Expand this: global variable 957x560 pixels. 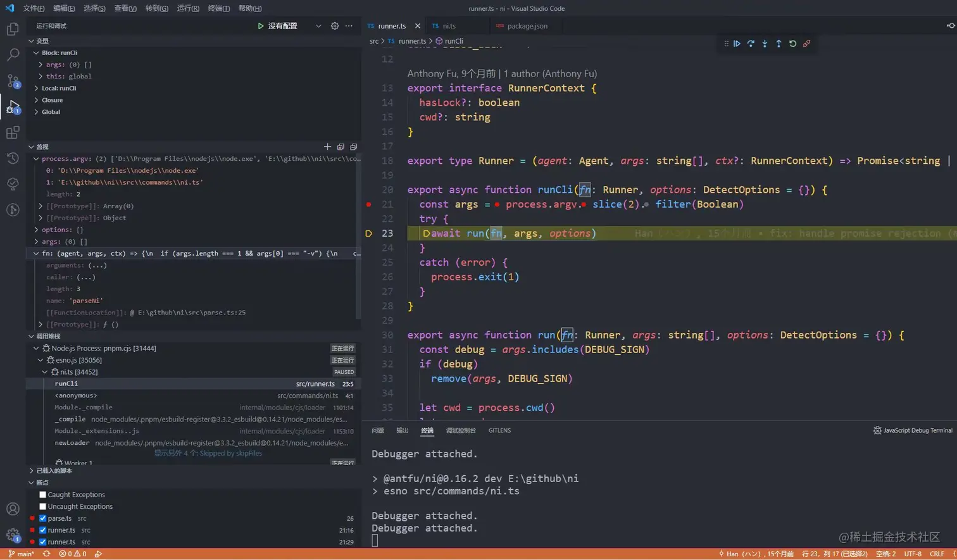41,77
